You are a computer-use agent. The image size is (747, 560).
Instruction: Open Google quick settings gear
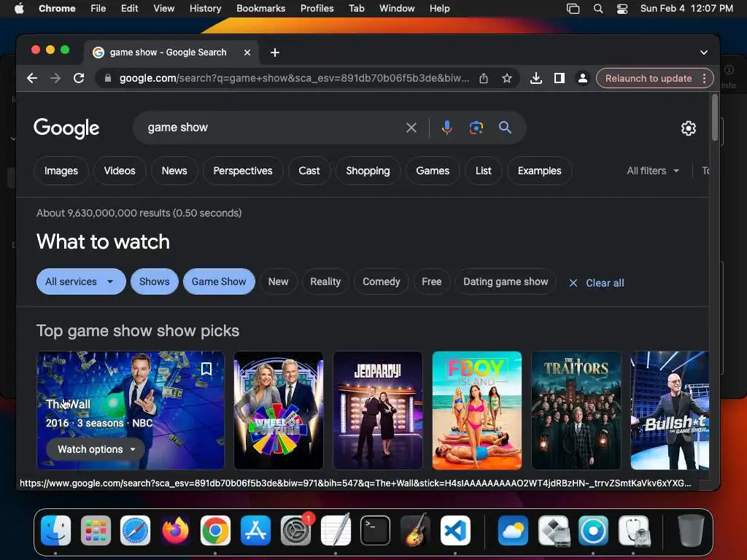pyautogui.click(x=689, y=128)
